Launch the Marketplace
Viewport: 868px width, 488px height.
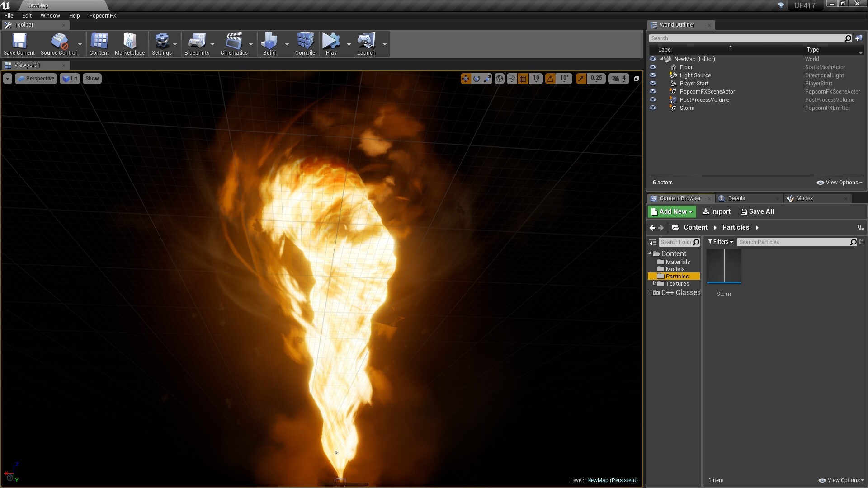point(130,43)
